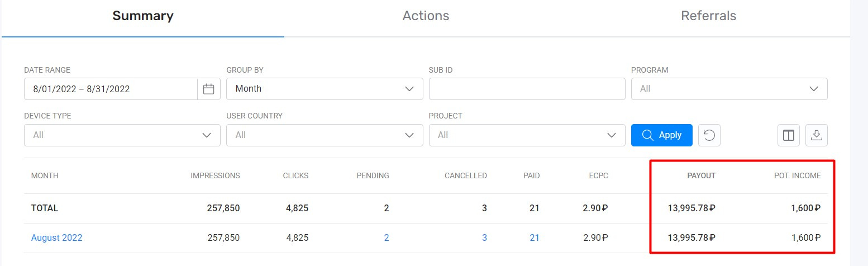Click the date range text field
This screenshot has width=868, height=266.
[111, 89]
